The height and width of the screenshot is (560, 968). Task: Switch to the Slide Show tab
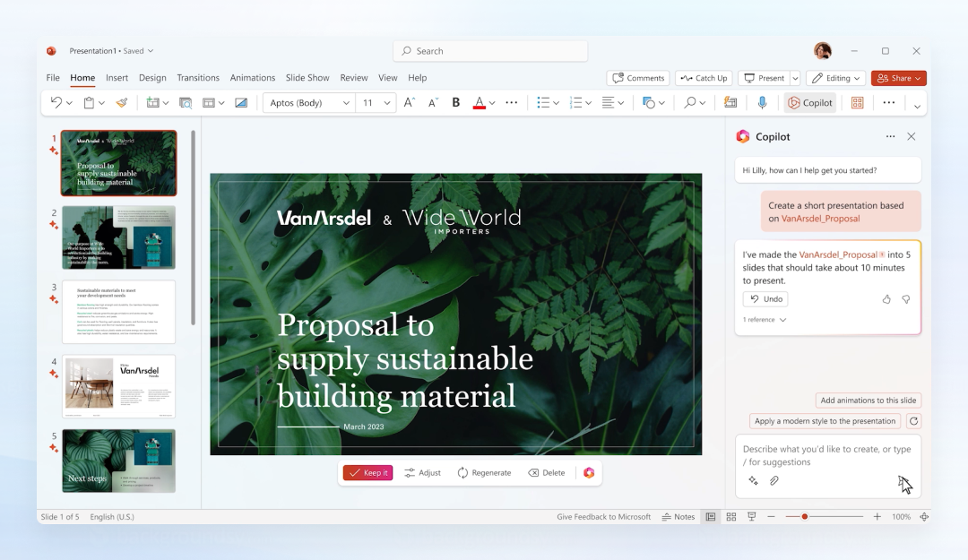307,78
